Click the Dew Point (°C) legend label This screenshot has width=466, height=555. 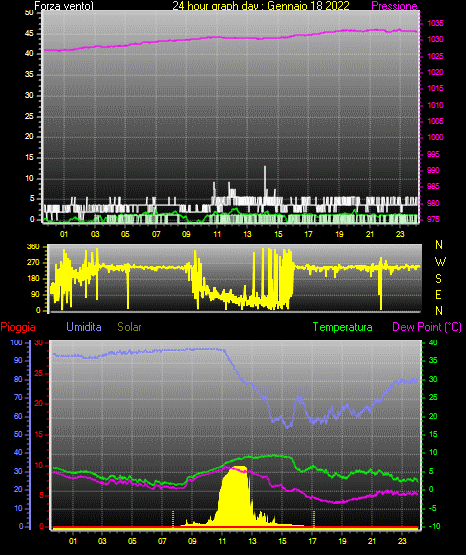click(x=427, y=327)
